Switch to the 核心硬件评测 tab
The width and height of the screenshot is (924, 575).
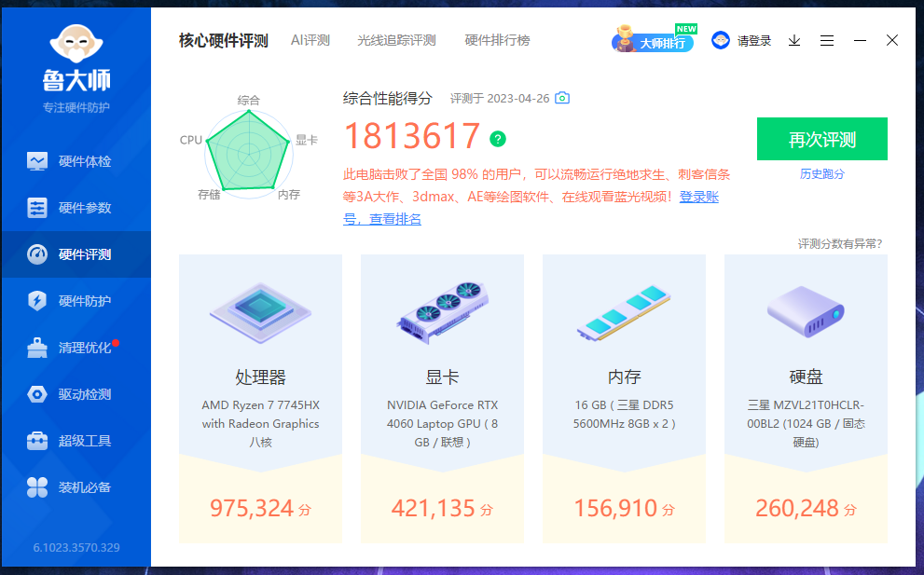pos(224,41)
